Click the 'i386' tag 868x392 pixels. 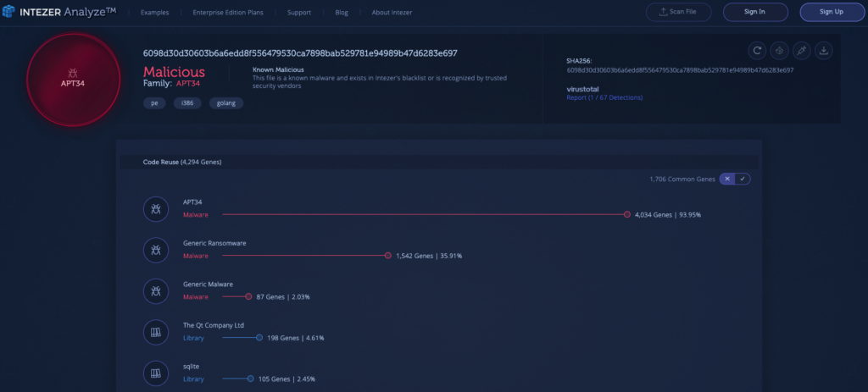click(x=187, y=102)
